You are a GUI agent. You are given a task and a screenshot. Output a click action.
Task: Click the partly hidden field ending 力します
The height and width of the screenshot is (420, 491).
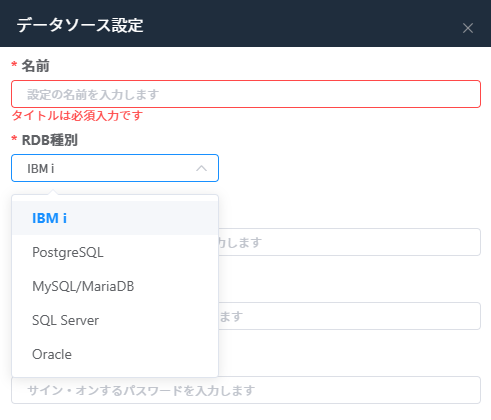(349, 242)
